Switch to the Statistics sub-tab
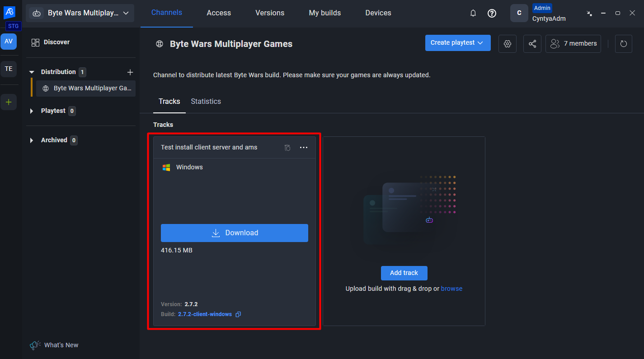The width and height of the screenshot is (644, 359). [x=206, y=102]
